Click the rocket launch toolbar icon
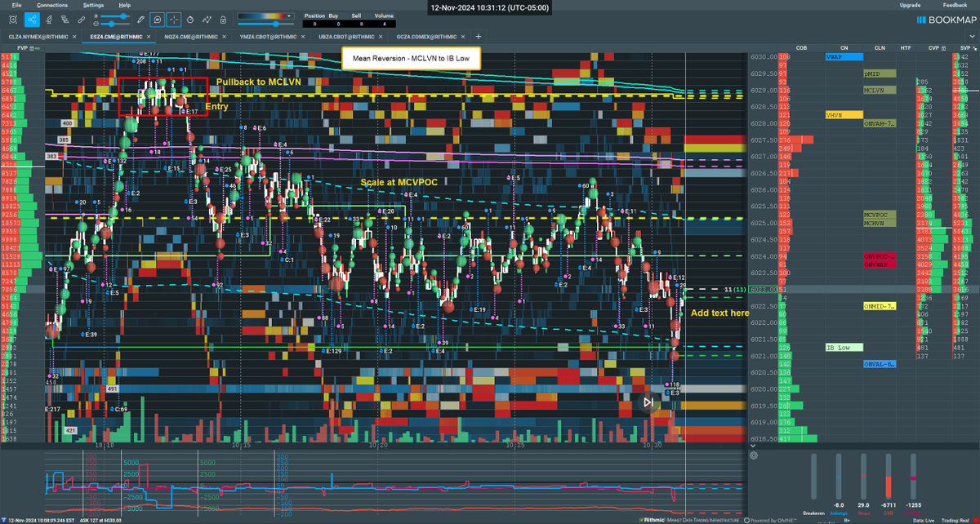The image size is (980, 524). click(x=49, y=18)
